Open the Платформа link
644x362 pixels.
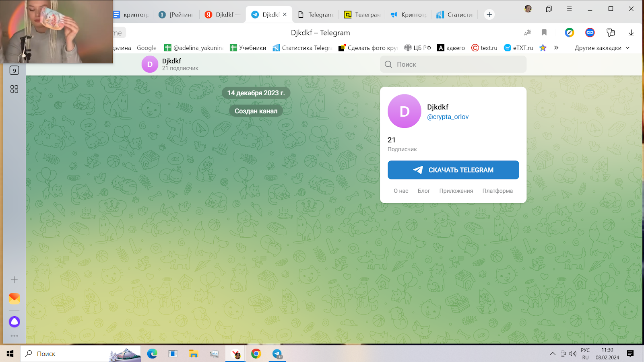pyautogui.click(x=497, y=191)
